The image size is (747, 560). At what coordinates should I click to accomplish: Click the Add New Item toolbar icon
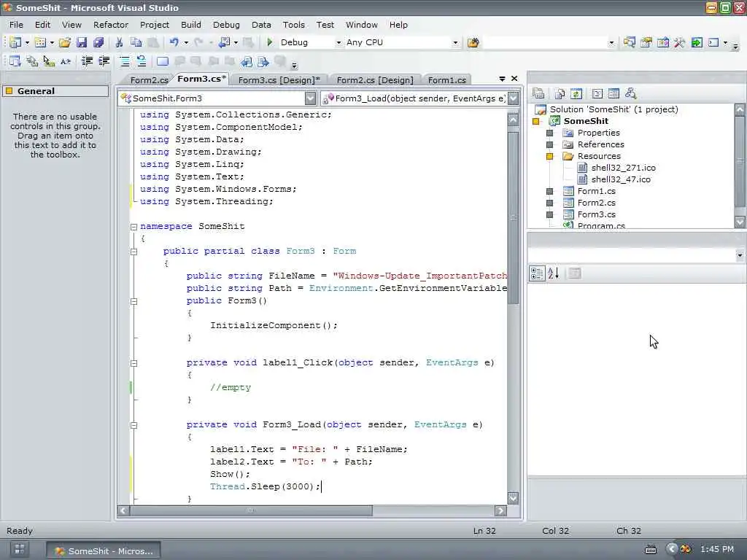(41, 42)
